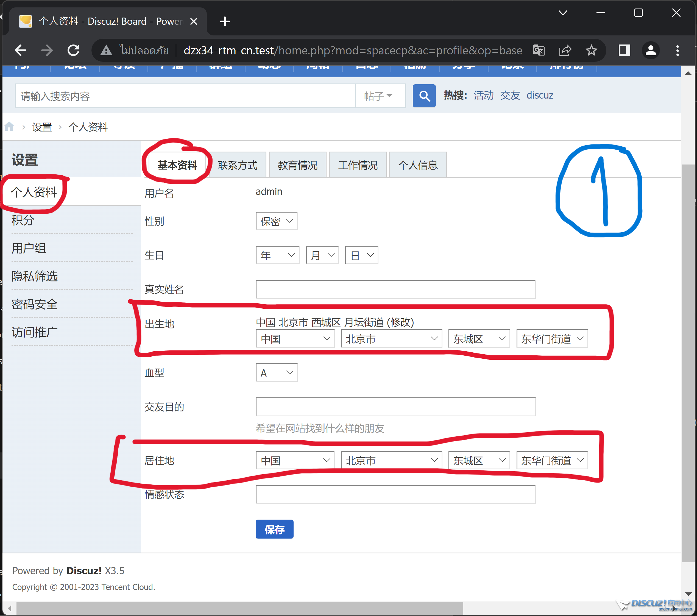The height and width of the screenshot is (616, 697).
Task: Open the 居住地 city dropdown 北京市
Action: (391, 460)
